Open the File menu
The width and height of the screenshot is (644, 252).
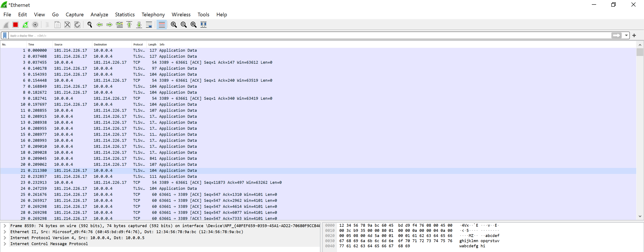click(7, 15)
